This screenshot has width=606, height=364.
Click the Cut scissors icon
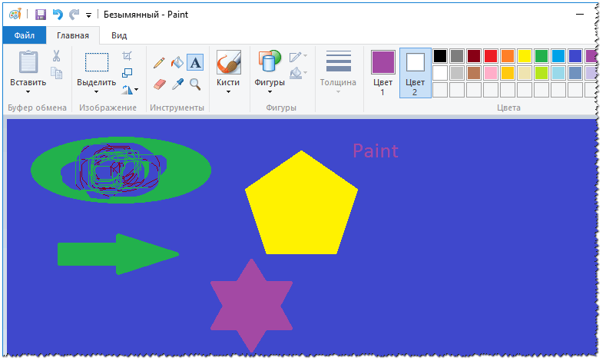[56, 56]
